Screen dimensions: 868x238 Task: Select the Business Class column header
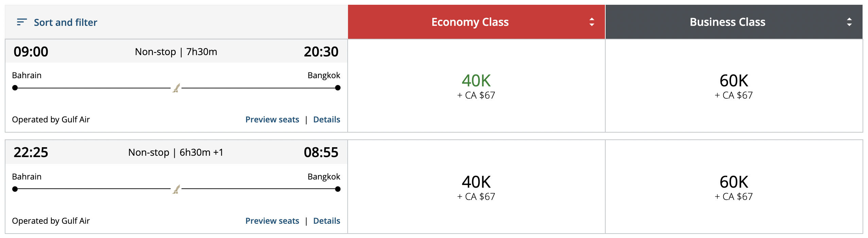point(727,22)
